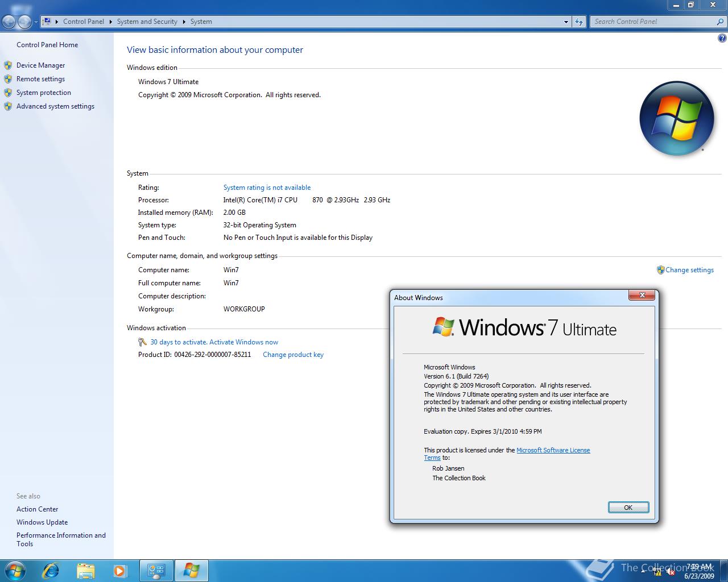This screenshot has height=582, width=728.
Task: Open Windows Explorer folder taskbar icon
Action: 85,571
